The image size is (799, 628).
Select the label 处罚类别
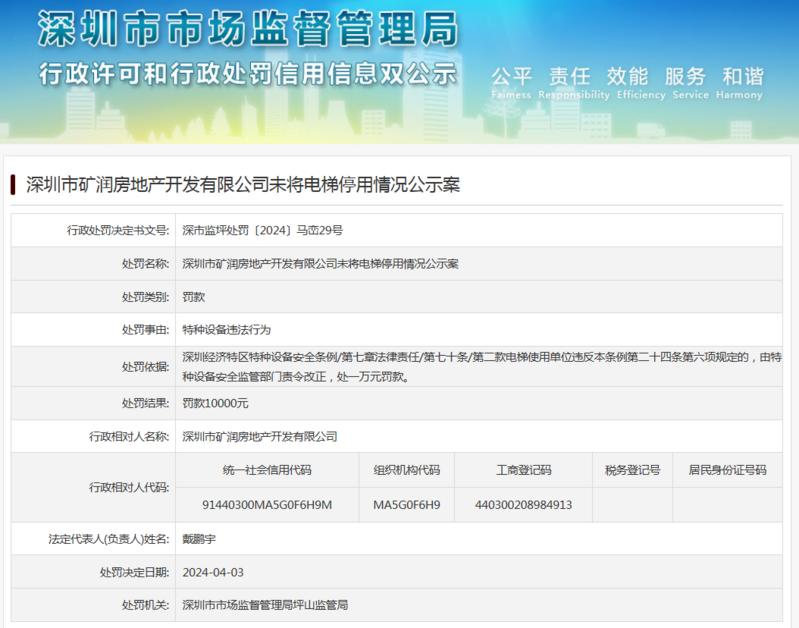coord(145,297)
